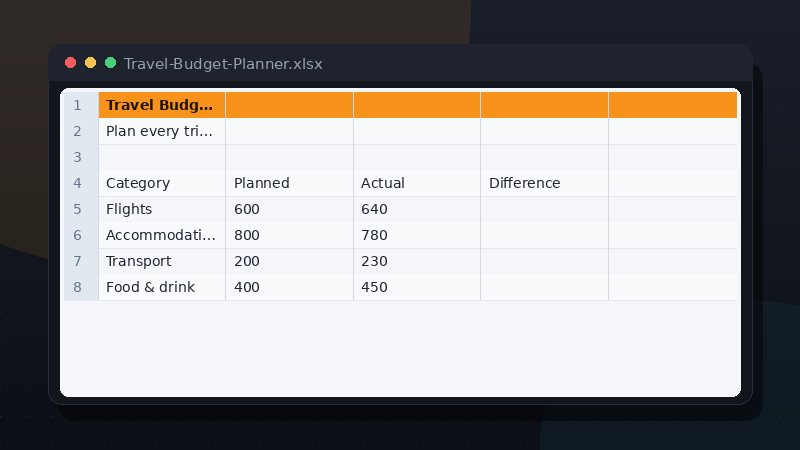
Task: Select row header 3
Action: click(x=79, y=157)
